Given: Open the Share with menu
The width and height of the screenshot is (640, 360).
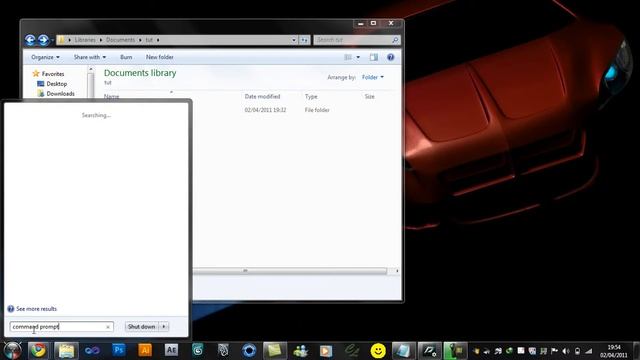Looking at the screenshot, I should pos(90,57).
